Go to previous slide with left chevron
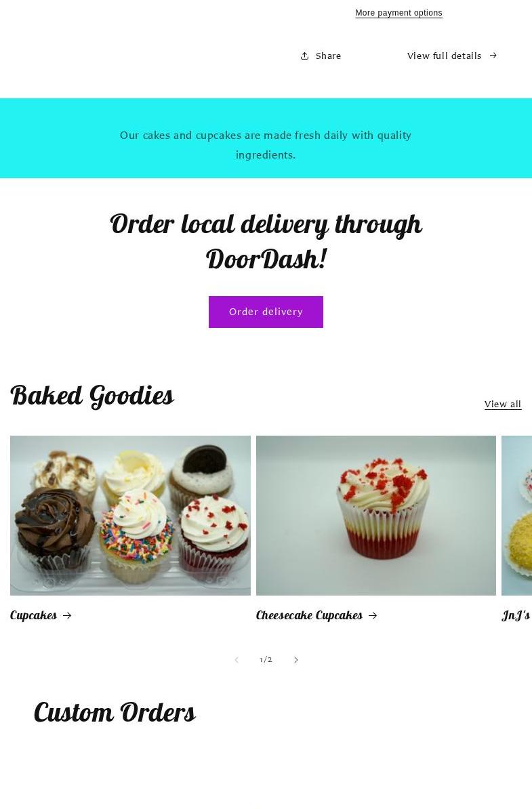This screenshot has width=532, height=809. click(237, 660)
